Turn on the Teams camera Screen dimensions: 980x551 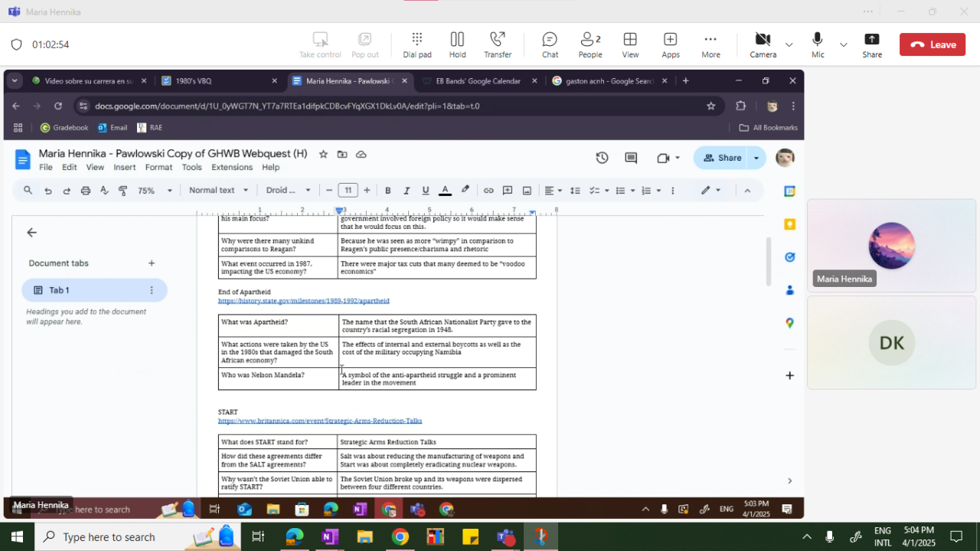coord(763,44)
